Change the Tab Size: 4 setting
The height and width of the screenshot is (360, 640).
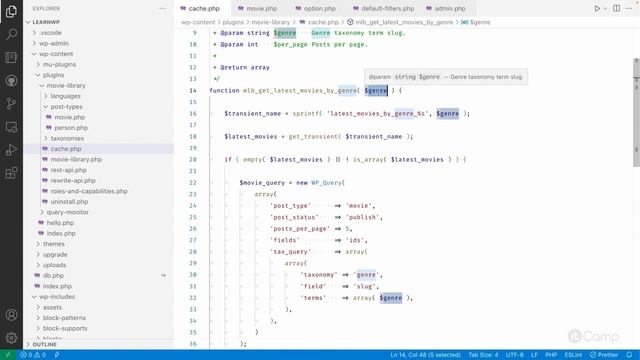click(483, 355)
